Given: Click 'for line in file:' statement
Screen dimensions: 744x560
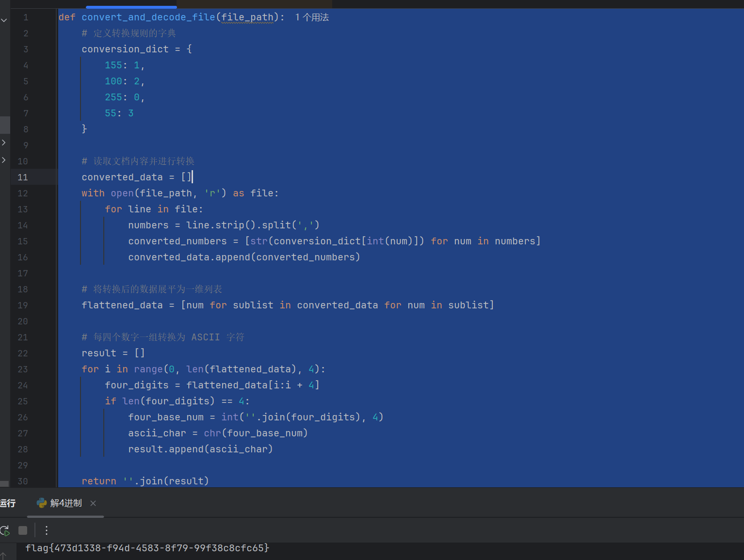Looking at the screenshot, I should click(x=154, y=209).
